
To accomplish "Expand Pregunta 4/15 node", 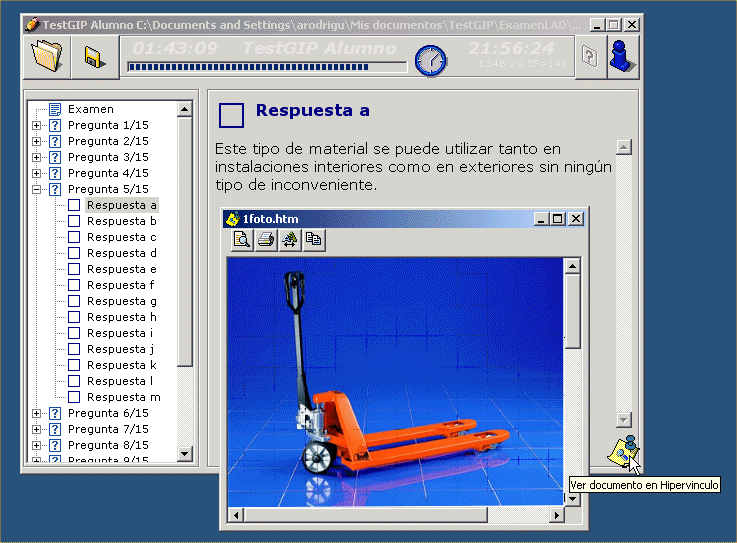I will (36, 173).
